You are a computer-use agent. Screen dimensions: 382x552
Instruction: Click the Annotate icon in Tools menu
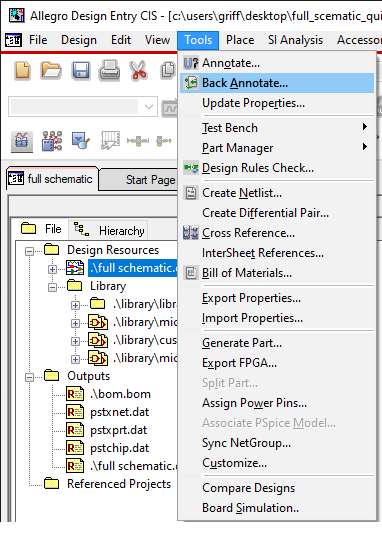(191, 63)
